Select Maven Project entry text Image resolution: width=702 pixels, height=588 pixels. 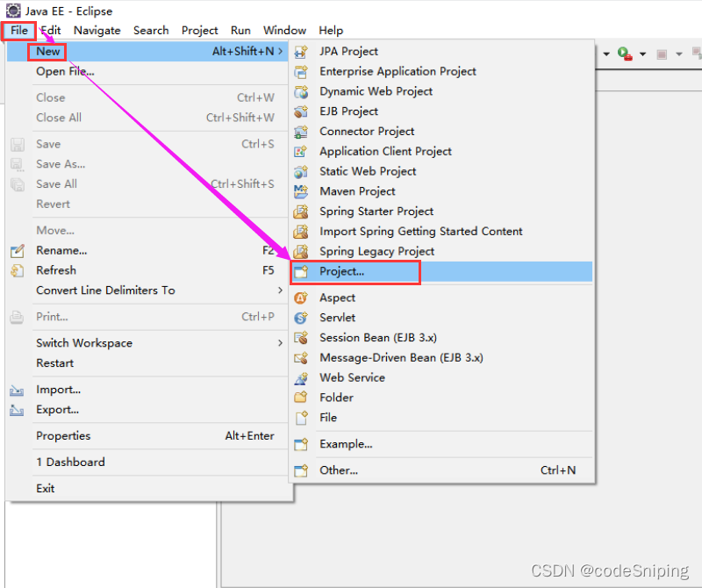357,191
